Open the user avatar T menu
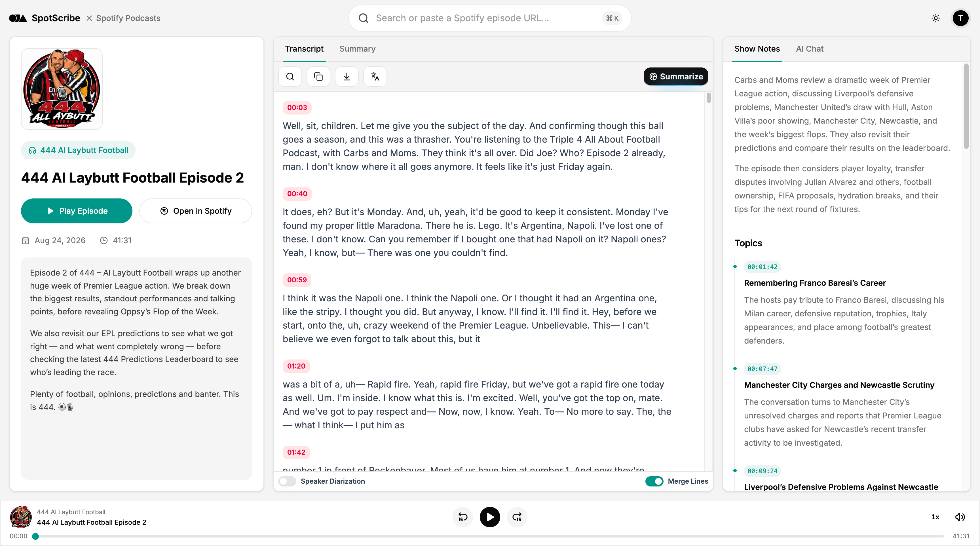980x546 pixels. tap(960, 18)
